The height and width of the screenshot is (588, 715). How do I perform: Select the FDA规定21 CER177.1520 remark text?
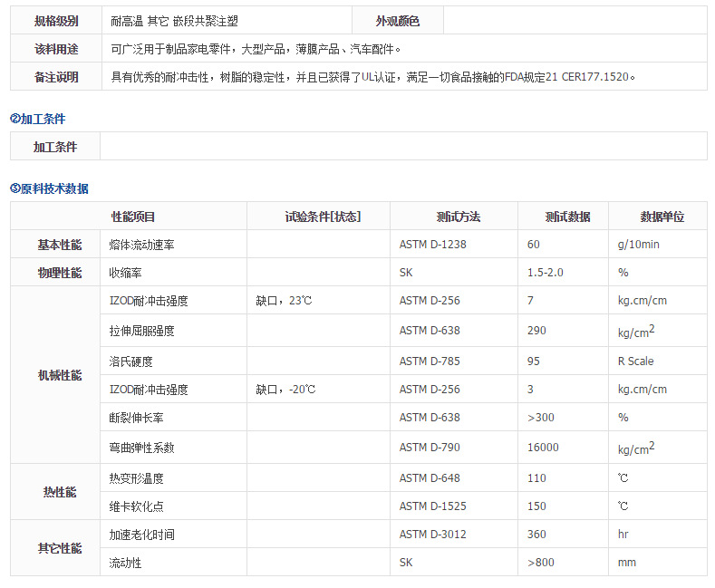(x=566, y=77)
